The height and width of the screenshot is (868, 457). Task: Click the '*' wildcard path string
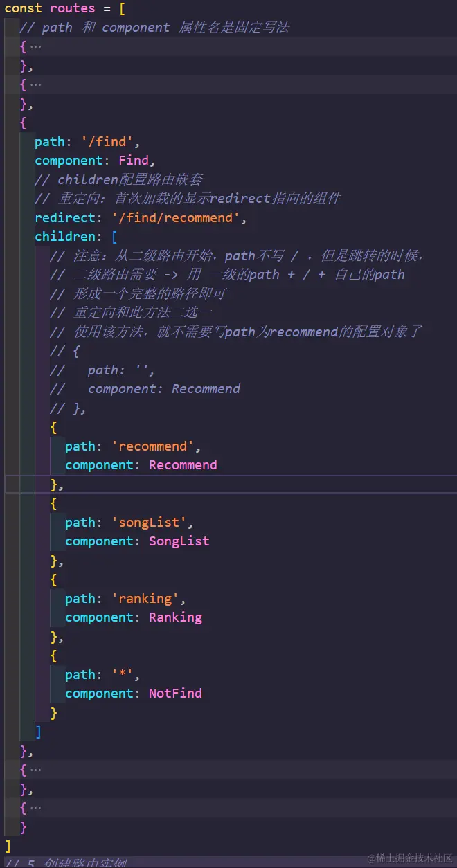click(x=123, y=675)
